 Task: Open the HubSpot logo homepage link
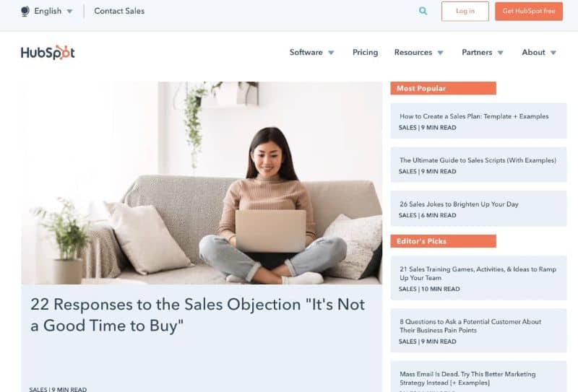(48, 53)
